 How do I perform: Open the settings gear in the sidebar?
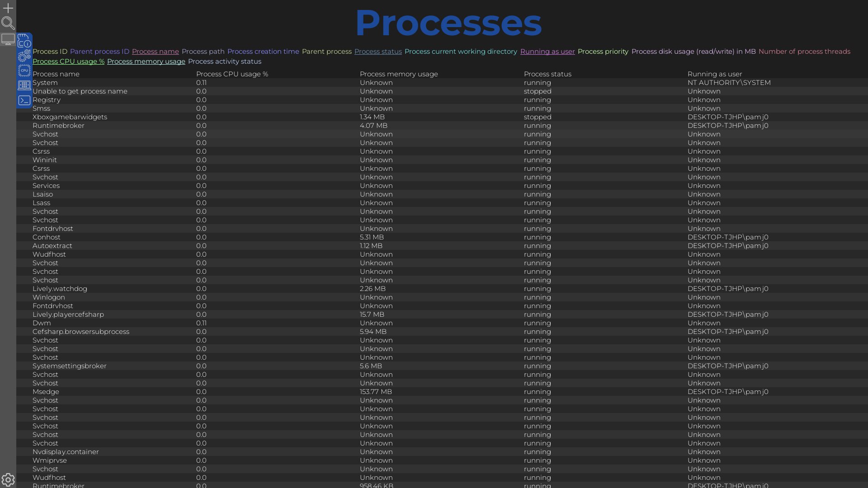pyautogui.click(x=8, y=479)
